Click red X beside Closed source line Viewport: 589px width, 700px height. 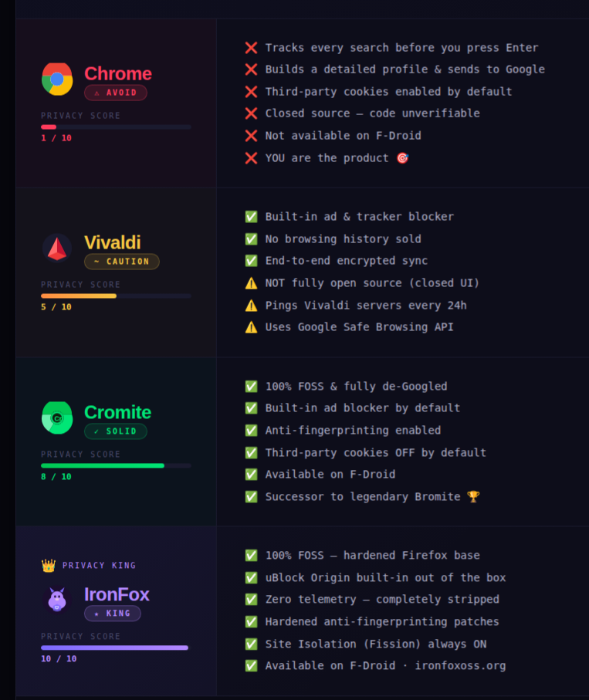[251, 113]
